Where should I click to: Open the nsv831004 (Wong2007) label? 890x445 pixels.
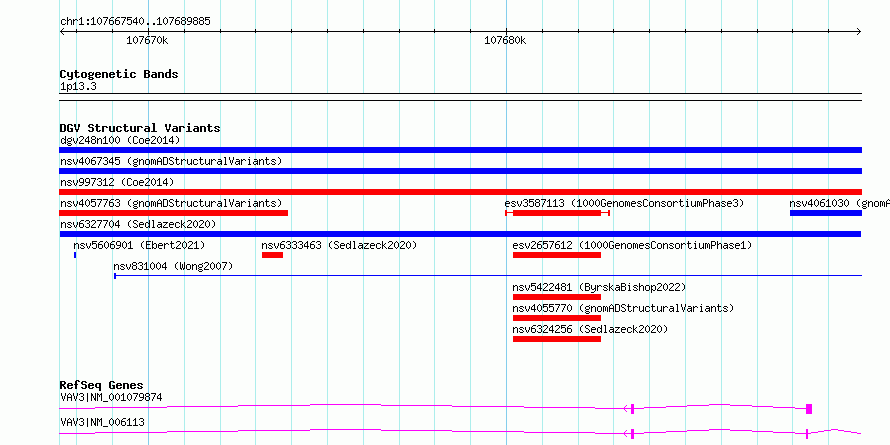click(173, 266)
